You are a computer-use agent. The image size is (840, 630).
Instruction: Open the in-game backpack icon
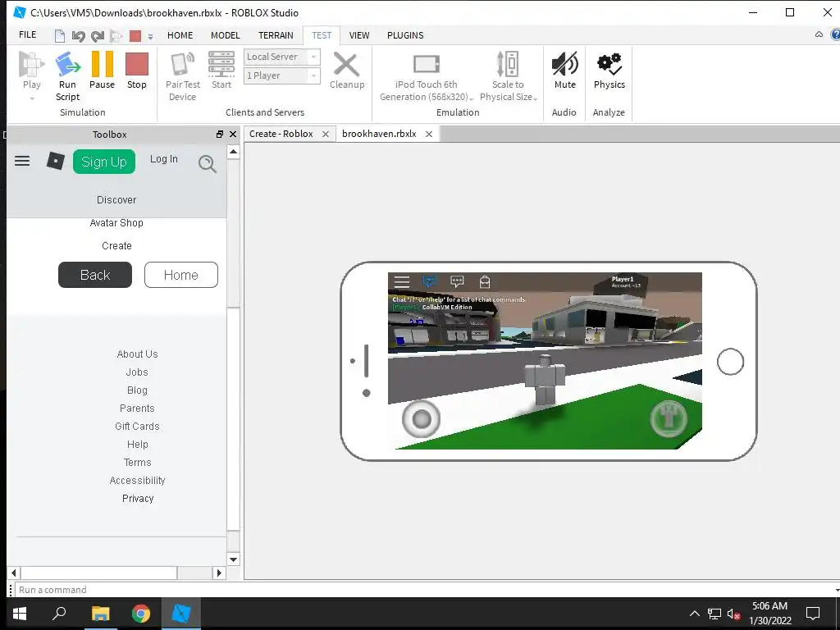485,282
